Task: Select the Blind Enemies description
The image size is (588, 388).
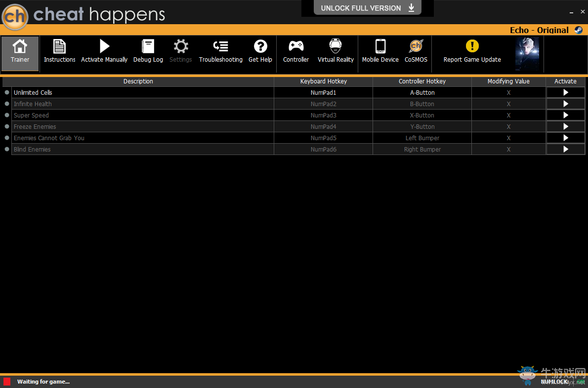Action: (x=32, y=149)
